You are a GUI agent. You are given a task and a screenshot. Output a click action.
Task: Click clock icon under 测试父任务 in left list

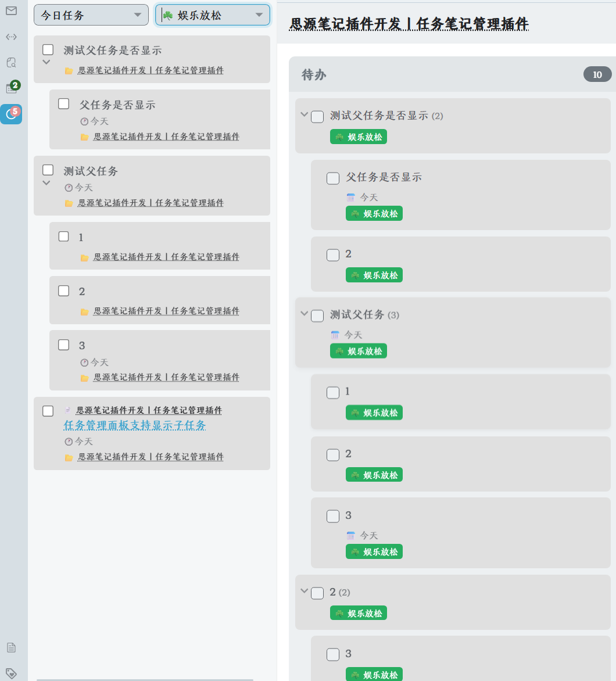69,188
